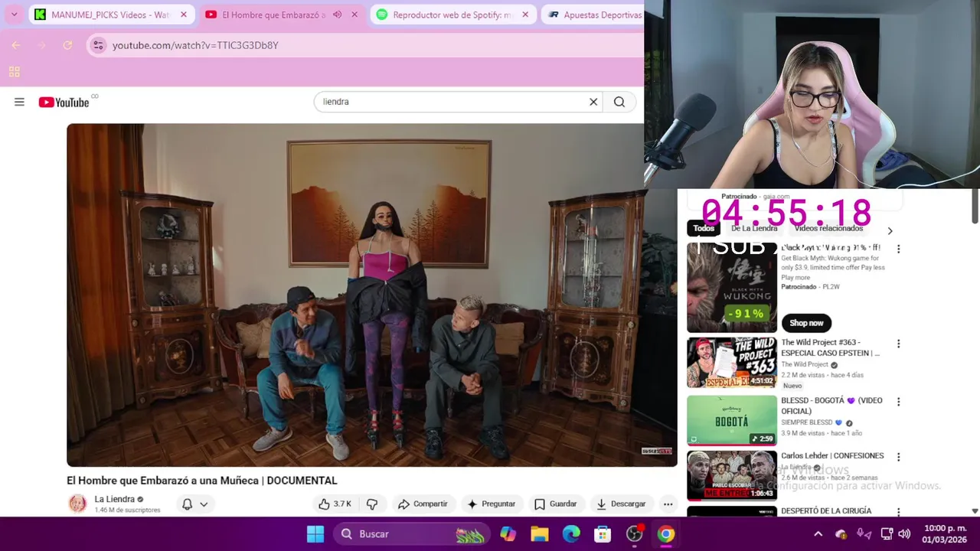980x551 pixels.
Task: Mute the YouTube tab via speaker icon
Action: click(x=337, y=15)
